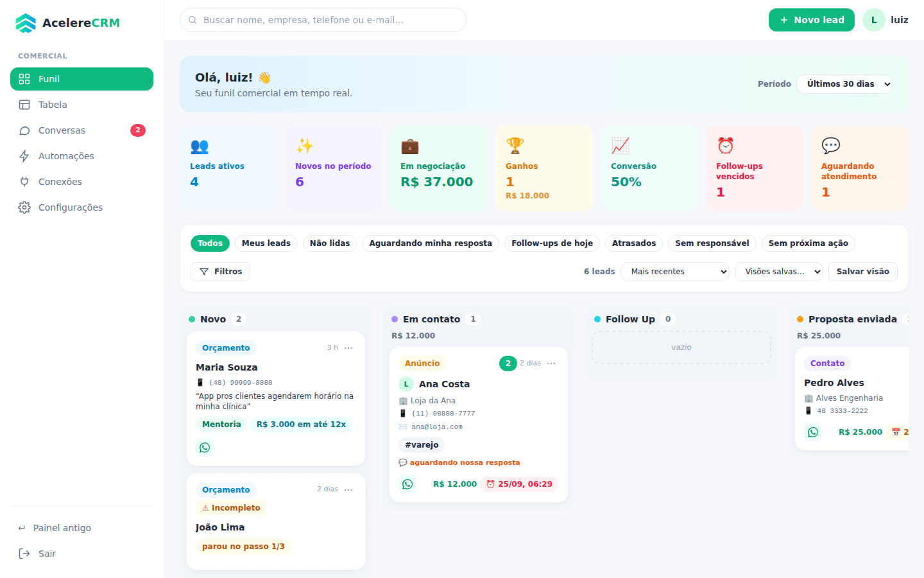Click the Novo lead button
Screen dimensions: 924x578
(812, 20)
